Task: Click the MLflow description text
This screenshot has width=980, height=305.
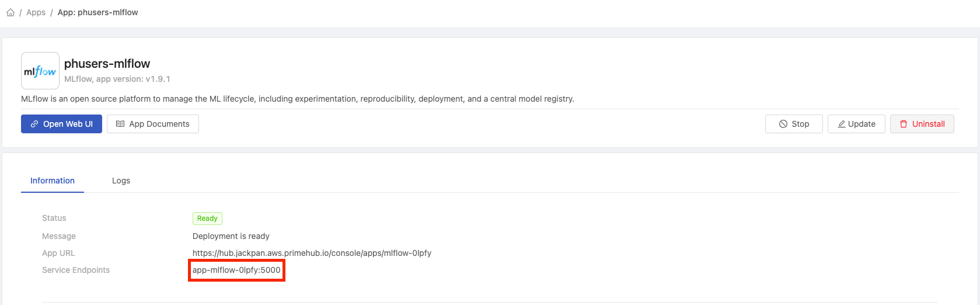Action: coord(298,99)
